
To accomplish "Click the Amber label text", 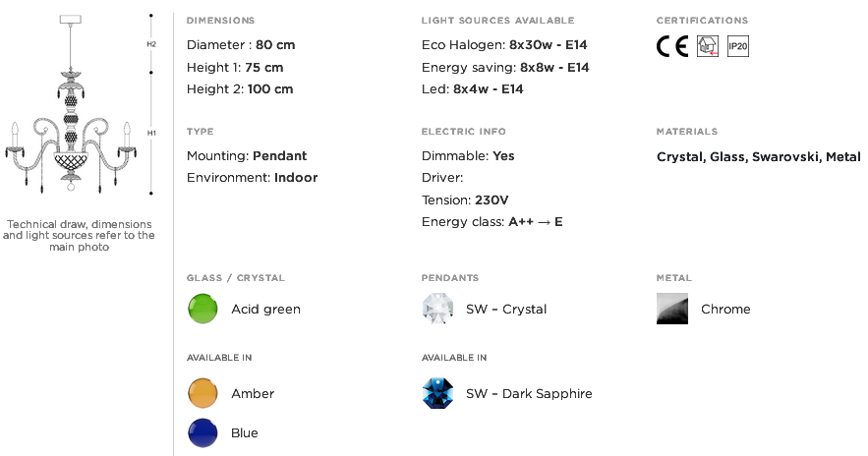I will pos(253,393).
